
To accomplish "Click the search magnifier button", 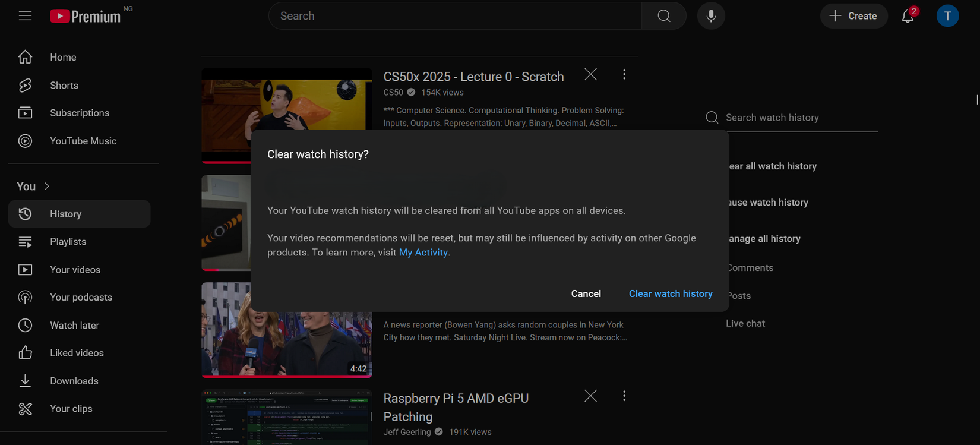I will 664,16.
